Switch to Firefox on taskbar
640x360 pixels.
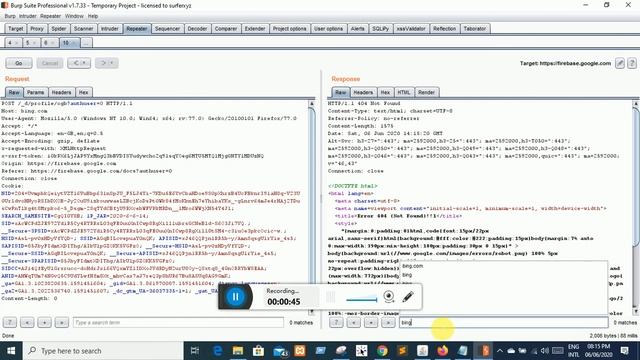[x=443, y=351]
